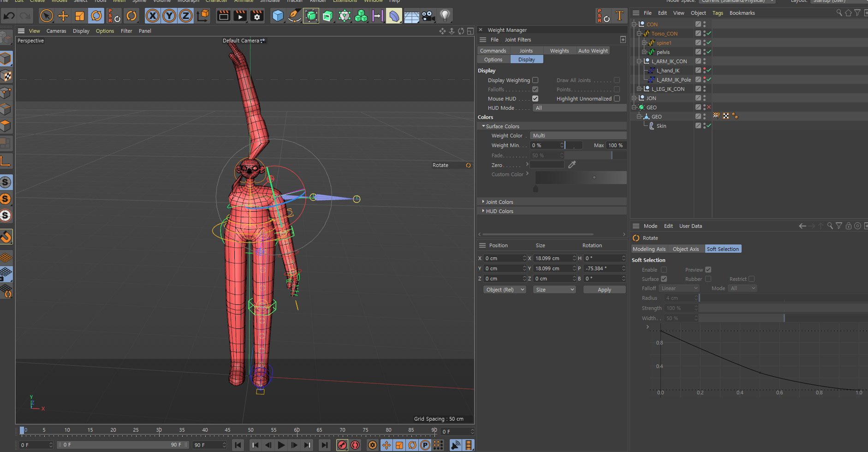Click the Record Active Objects button
Screen dimensions: 868x452
342,445
